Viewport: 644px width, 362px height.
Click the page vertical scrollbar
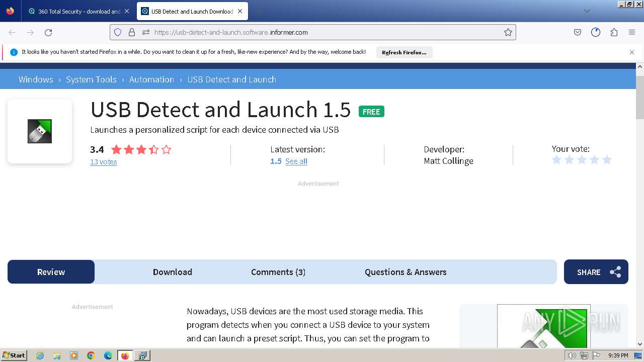(640, 98)
